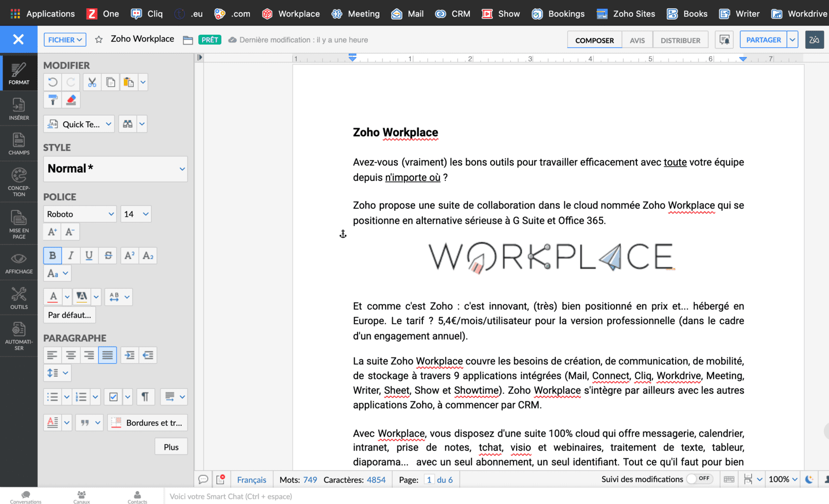This screenshot has height=504, width=829.
Task: Click the Paste clipboard icon
Action: (128, 82)
